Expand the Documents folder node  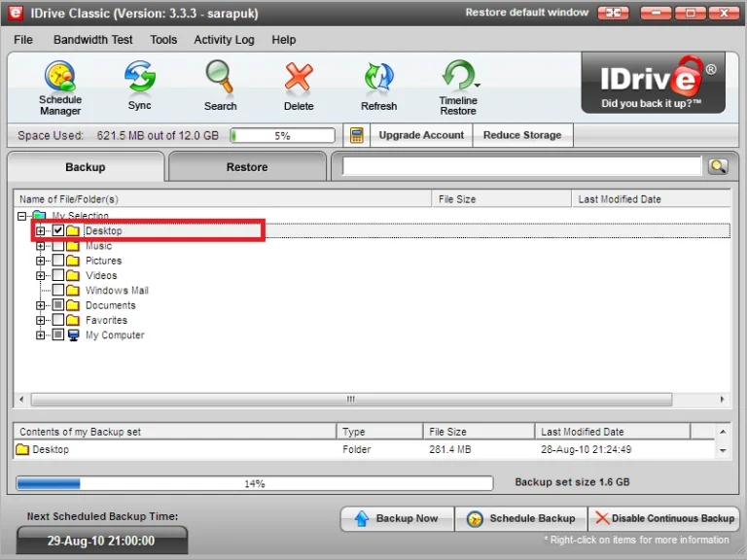(41, 305)
